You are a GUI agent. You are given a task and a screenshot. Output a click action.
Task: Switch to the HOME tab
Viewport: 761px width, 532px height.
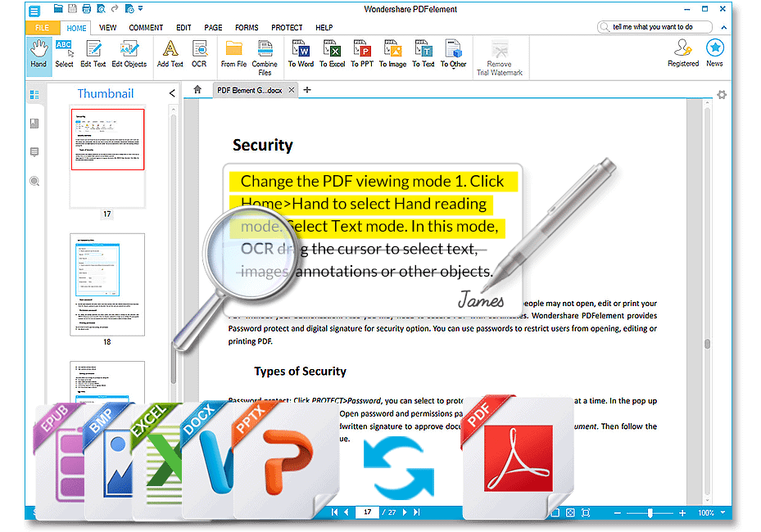76,28
